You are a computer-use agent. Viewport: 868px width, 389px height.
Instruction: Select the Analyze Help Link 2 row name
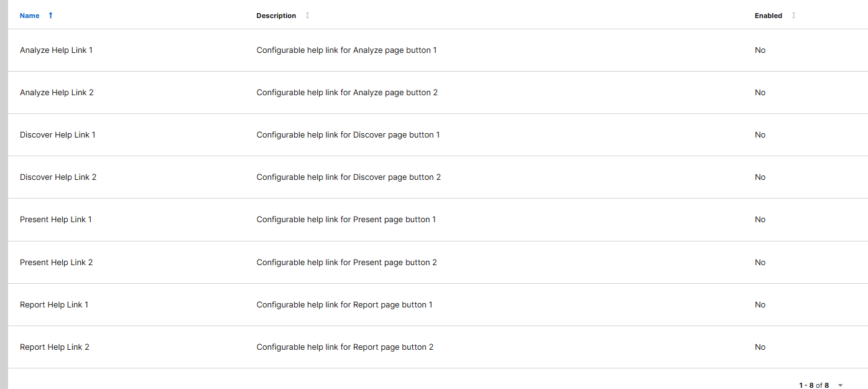57,92
